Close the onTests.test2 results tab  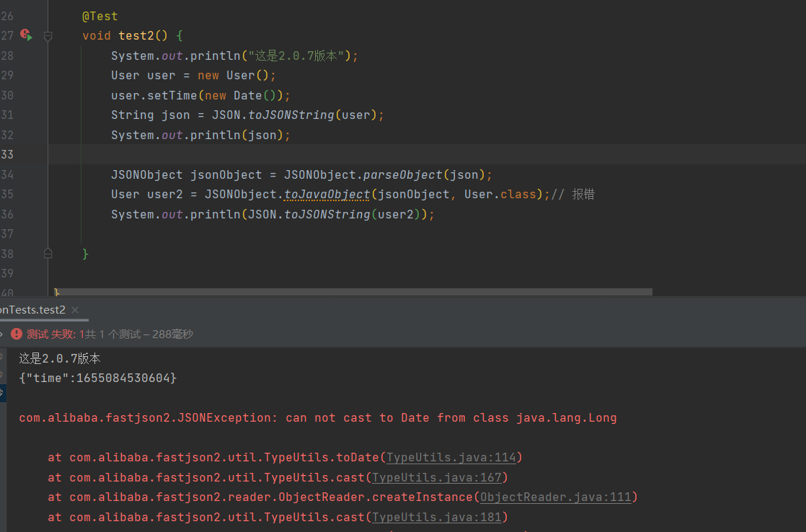tap(75, 310)
